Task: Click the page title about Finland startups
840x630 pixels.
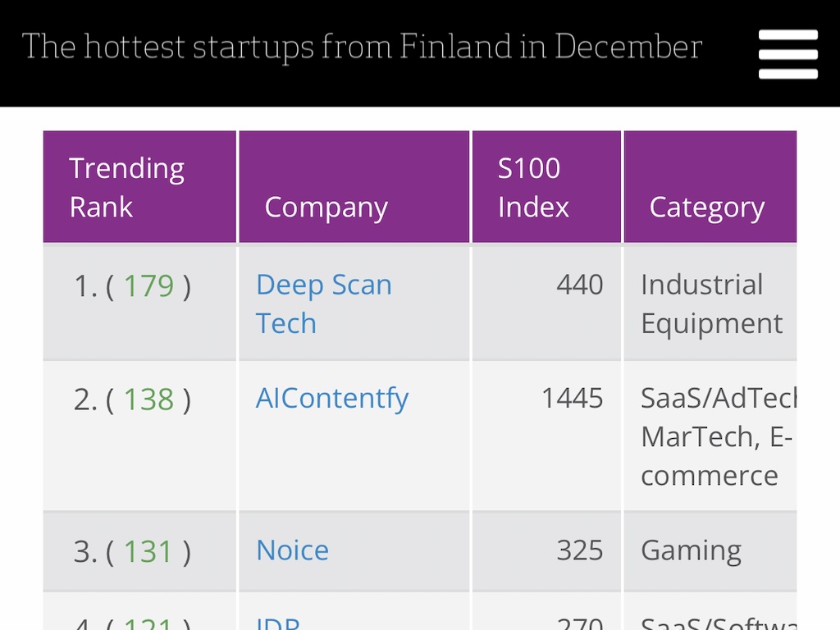Action: point(362,47)
